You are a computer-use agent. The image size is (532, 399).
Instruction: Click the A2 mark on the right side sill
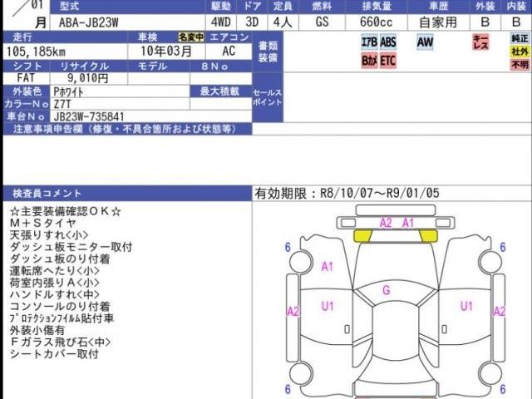(500, 311)
